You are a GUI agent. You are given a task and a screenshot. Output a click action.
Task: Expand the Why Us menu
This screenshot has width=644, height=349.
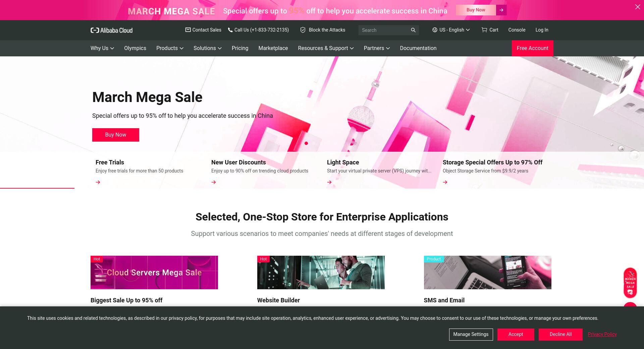point(102,48)
